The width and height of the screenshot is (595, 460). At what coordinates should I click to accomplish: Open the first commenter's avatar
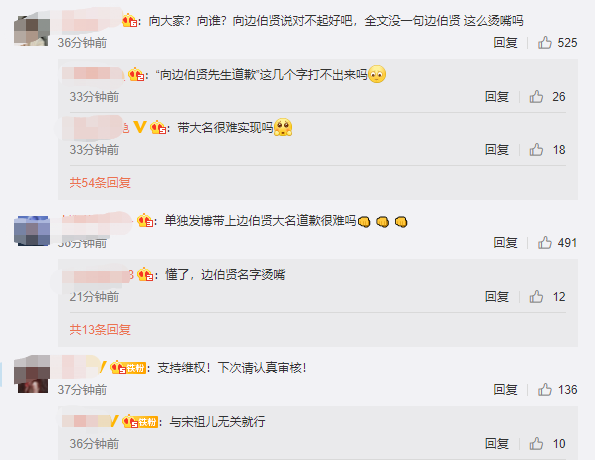[x=32, y=29]
